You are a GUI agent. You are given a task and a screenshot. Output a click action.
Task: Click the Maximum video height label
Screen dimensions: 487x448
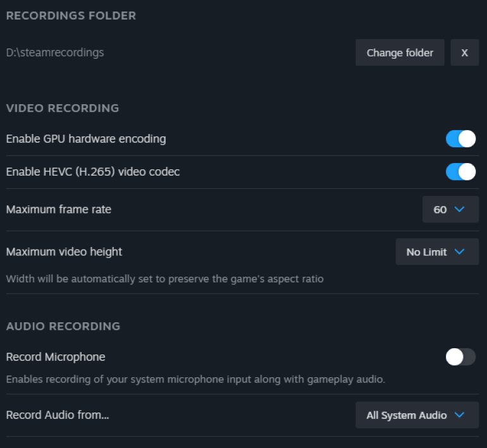coord(64,252)
